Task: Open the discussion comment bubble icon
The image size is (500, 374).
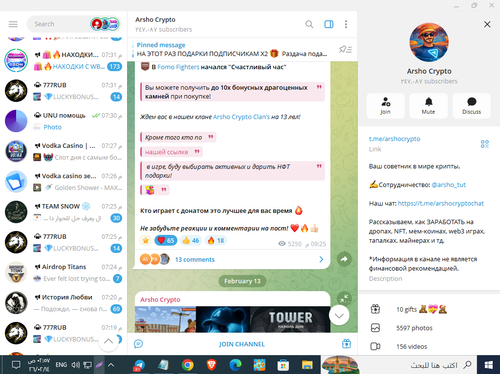Action: (139, 344)
